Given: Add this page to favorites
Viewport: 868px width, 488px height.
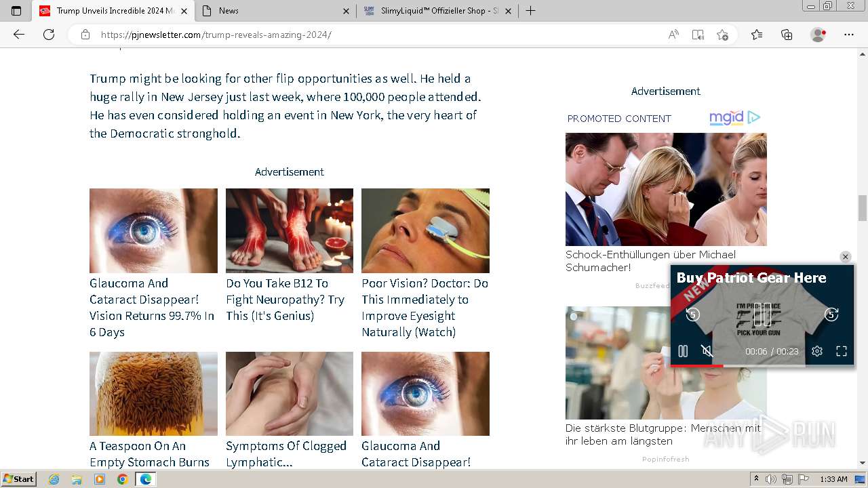Looking at the screenshot, I should [x=722, y=35].
